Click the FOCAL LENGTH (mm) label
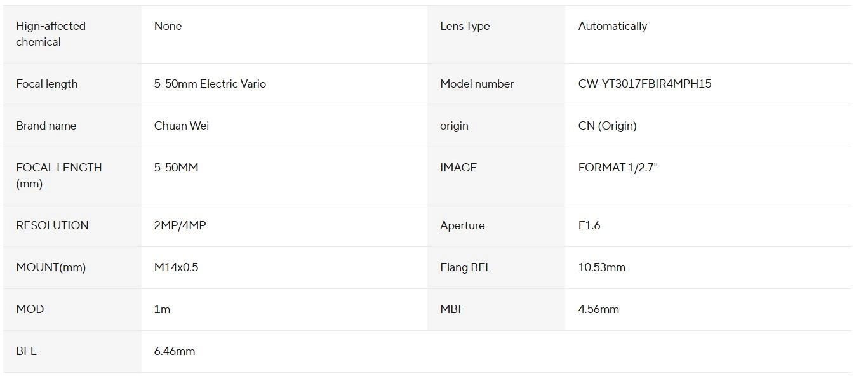This screenshot has height=376, width=868. (x=59, y=175)
